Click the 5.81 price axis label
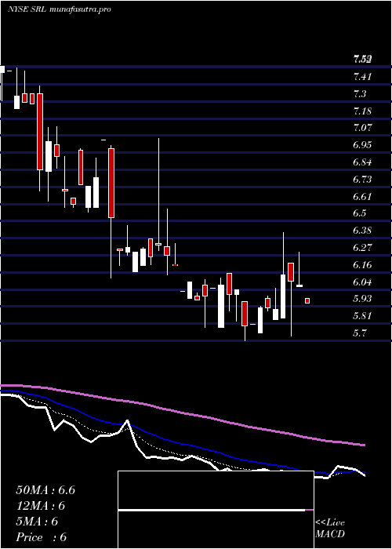This screenshot has height=549, width=392. [x=362, y=316]
